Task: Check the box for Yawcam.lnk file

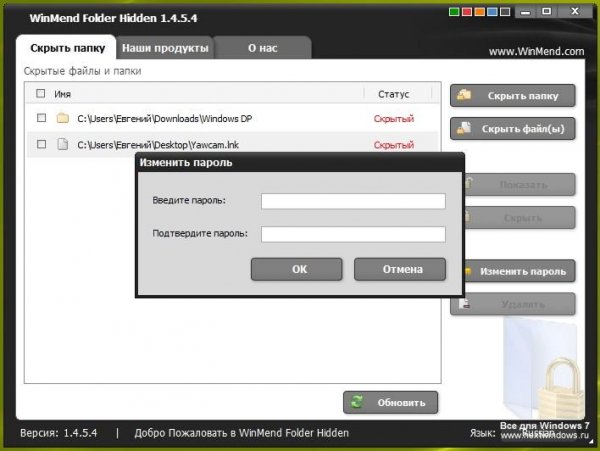Action: click(x=41, y=144)
